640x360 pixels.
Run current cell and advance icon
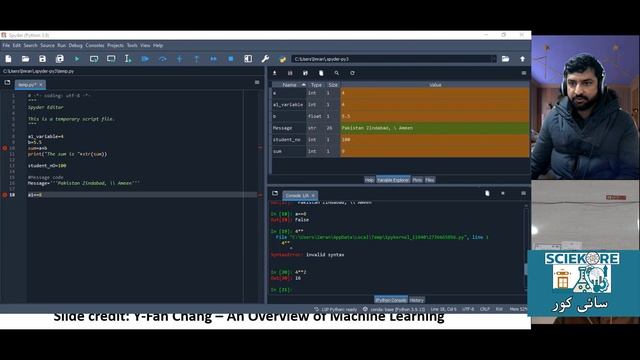pos(111,59)
